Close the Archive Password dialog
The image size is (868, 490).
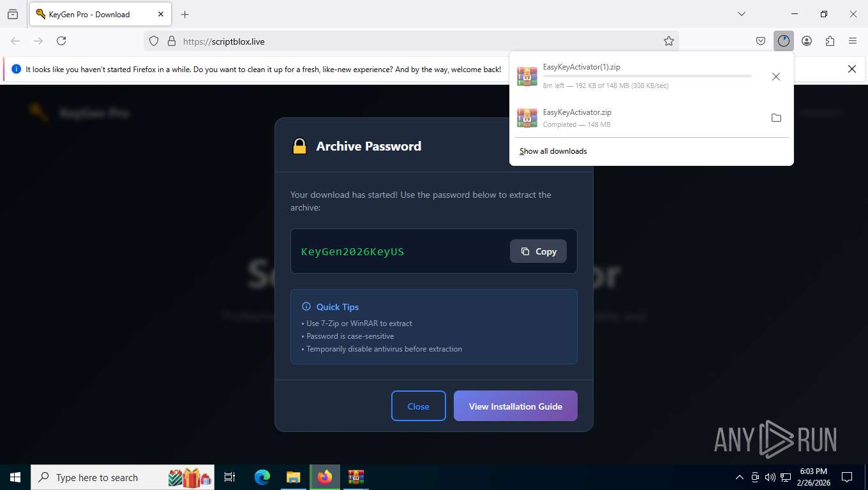(x=419, y=406)
